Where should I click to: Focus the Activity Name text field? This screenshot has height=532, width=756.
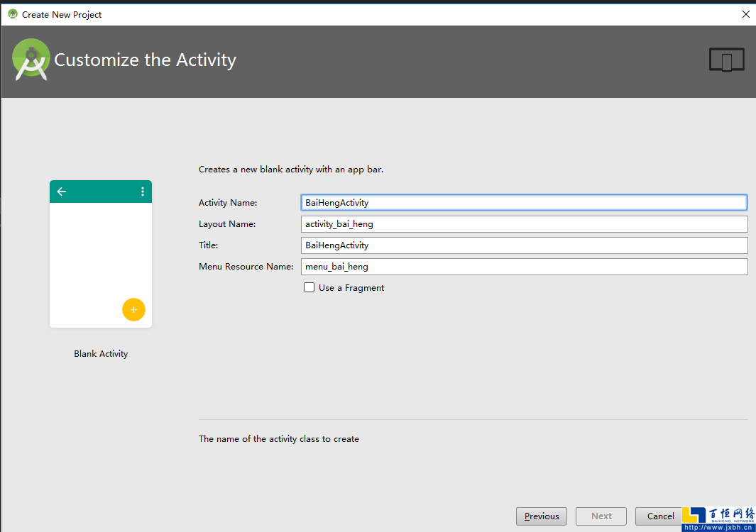(524, 203)
